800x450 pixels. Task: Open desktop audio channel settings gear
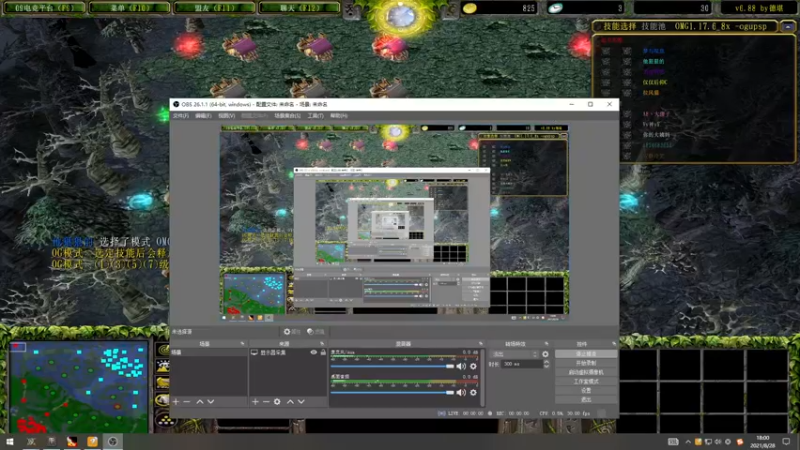pos(473,392)
